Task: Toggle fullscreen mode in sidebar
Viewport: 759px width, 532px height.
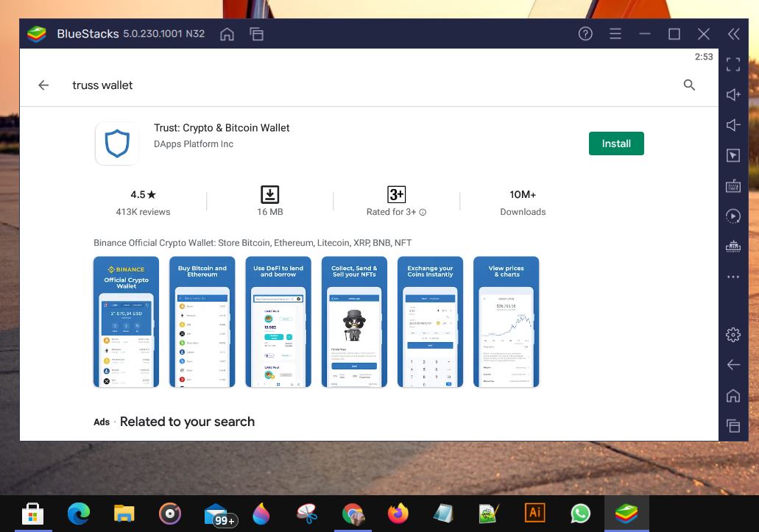Action: (x=732, y=64)
